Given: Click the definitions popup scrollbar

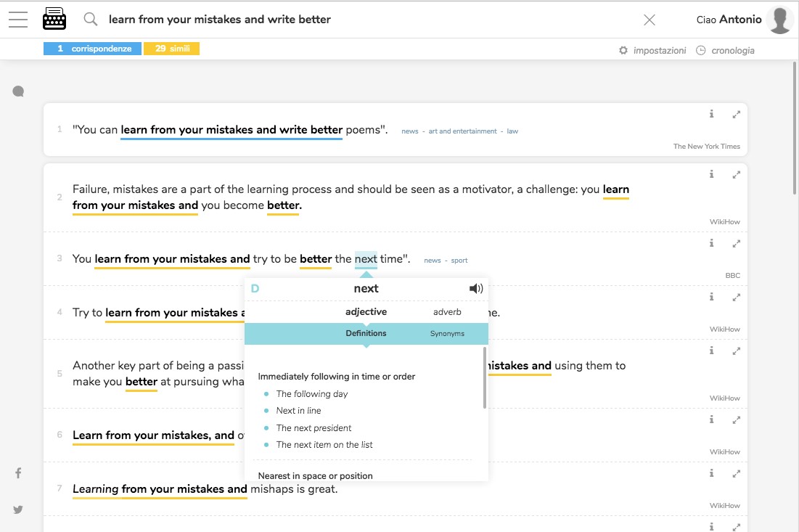Looking at the screenshot, I should 485,377.
